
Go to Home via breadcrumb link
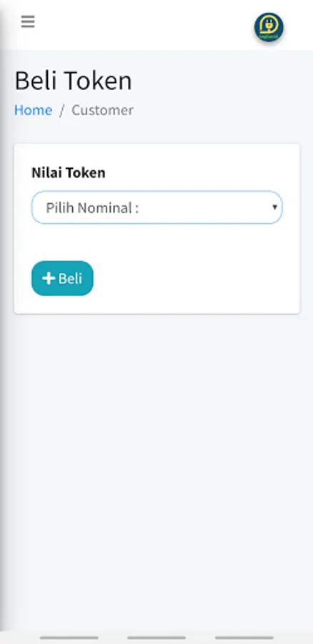(33, 110)
